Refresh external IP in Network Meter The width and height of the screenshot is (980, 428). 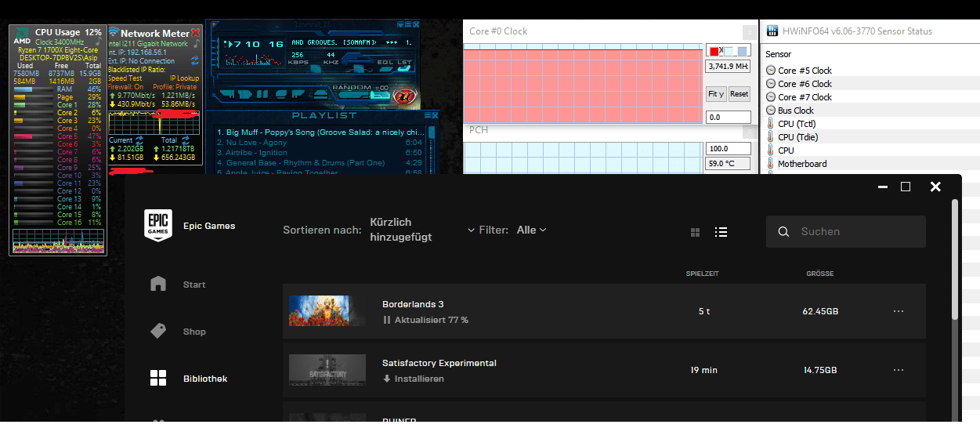point(195,61)
